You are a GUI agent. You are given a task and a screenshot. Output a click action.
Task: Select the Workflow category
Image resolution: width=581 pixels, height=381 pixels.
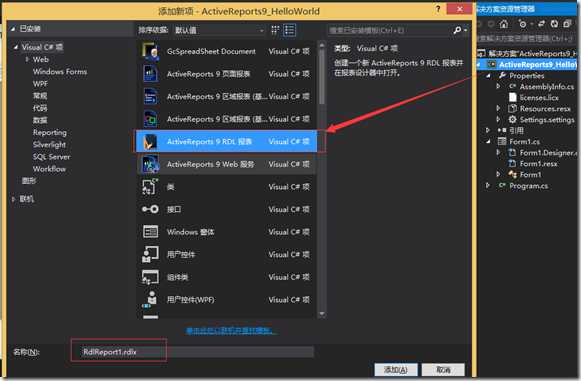pos(49,169)
